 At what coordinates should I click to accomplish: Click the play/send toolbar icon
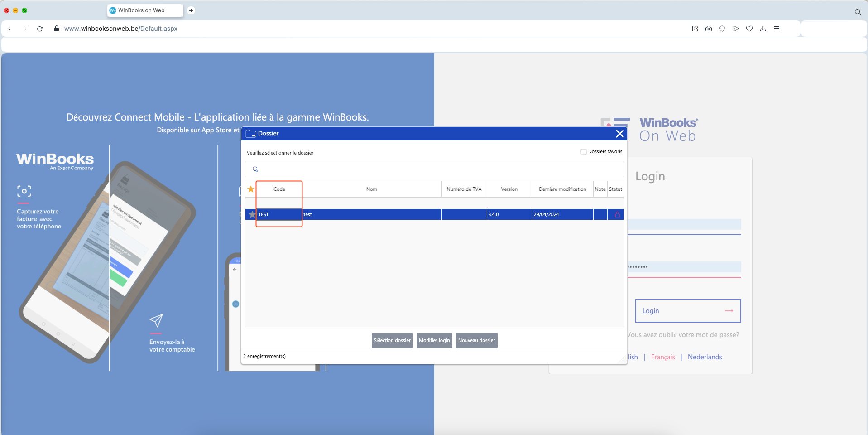pyautogui.click(x=736, y=29)
